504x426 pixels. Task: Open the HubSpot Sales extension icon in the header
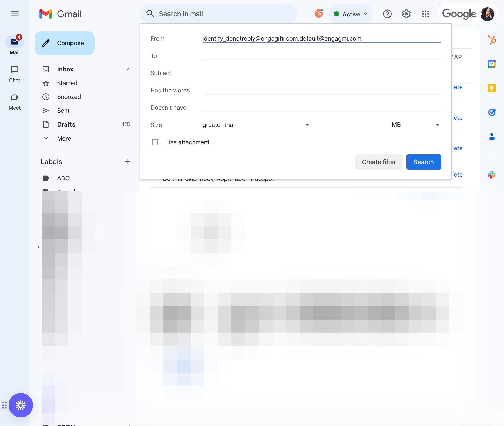point(319,14)
